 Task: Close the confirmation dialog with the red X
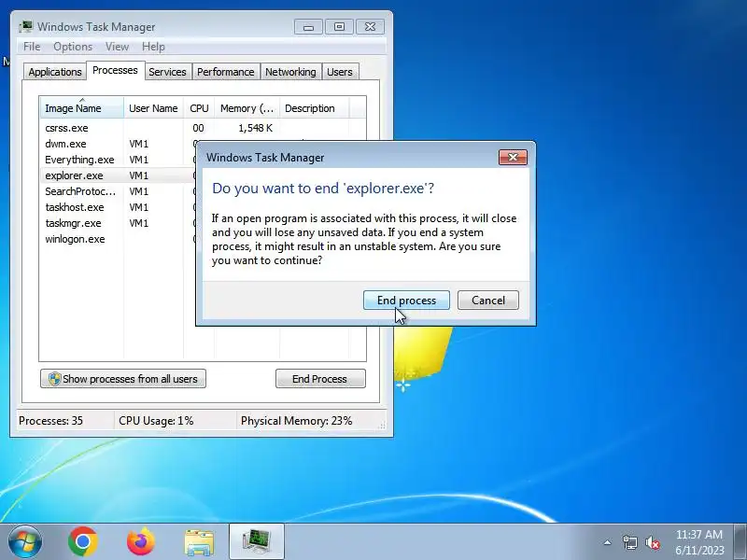513,157
